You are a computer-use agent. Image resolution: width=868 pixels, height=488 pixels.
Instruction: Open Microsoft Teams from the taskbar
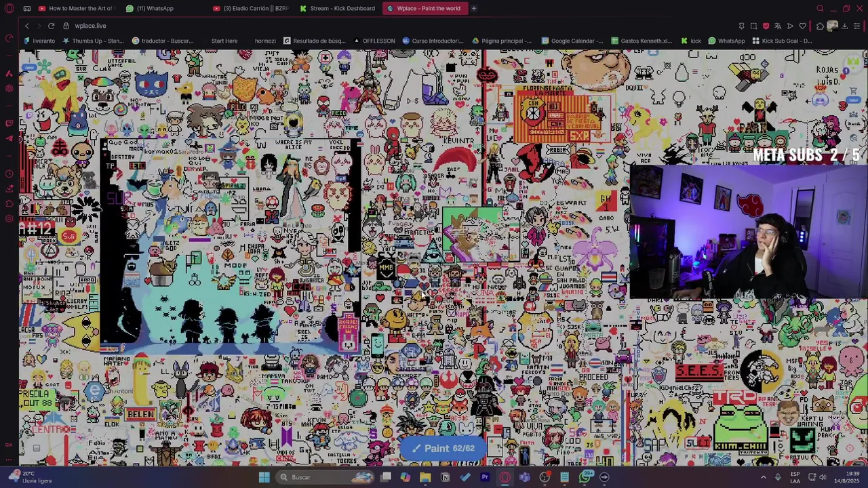(525, 477)
